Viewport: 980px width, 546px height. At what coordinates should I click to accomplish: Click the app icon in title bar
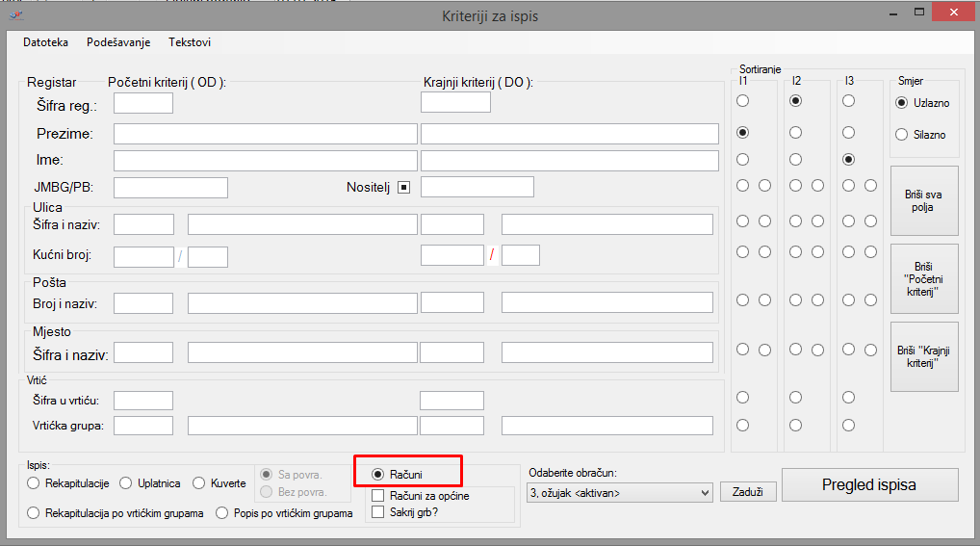[x=16, y=13]
